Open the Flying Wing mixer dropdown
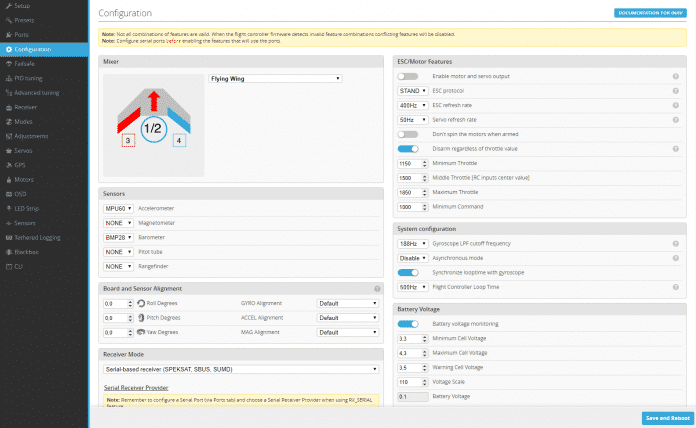 coord(275,77)
